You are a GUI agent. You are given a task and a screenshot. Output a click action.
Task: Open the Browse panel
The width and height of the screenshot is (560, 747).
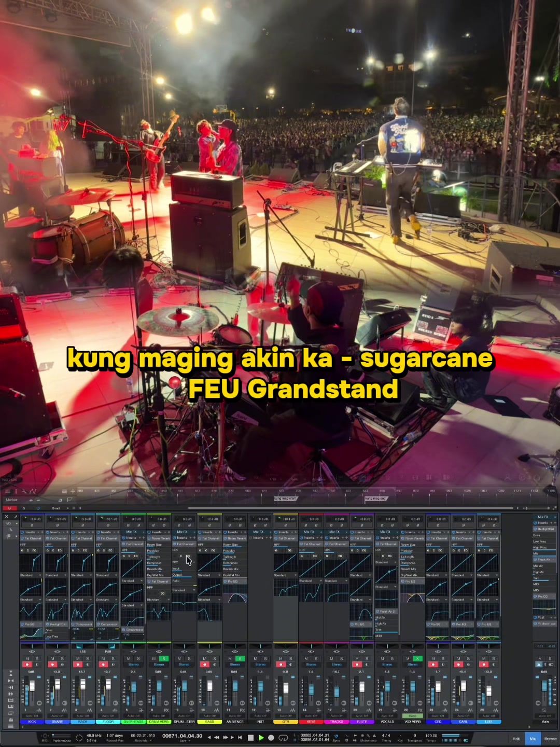550,739
